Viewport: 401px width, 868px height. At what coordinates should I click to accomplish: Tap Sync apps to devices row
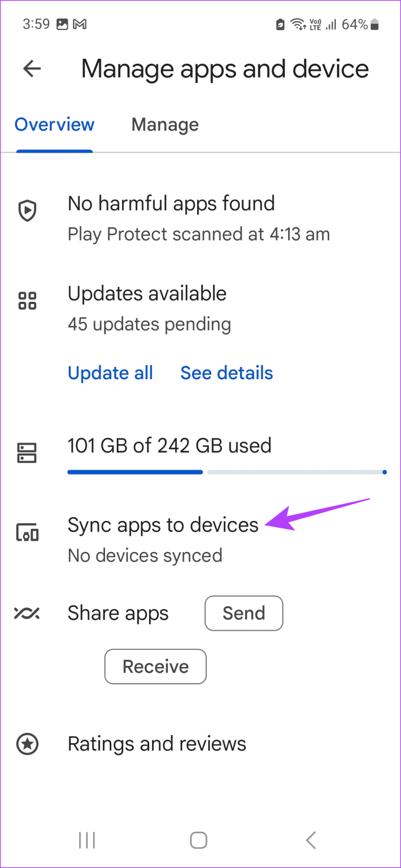coord(163,525)
